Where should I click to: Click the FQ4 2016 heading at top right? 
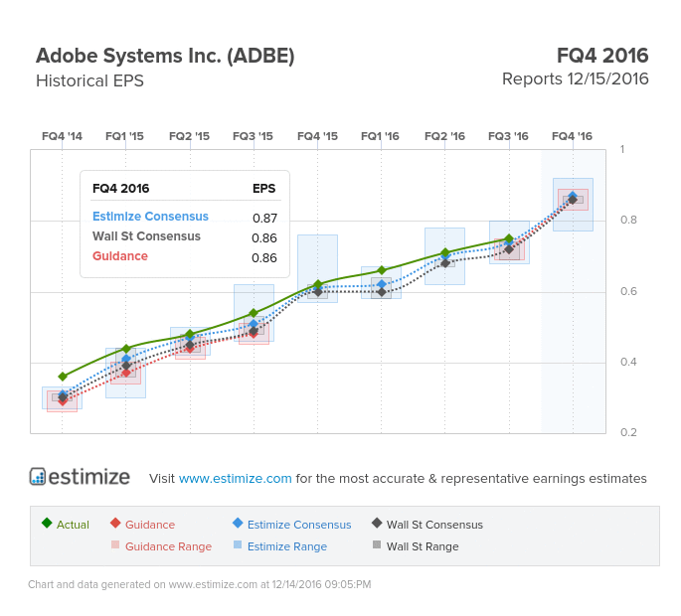tap(602, 56)
